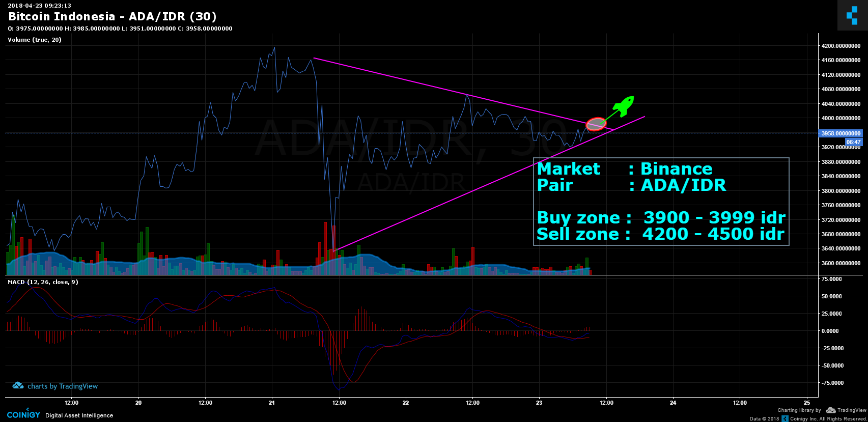Click the 4120.00000000 price axis label
The width and height of the screenshot is (868, 422).
coord(841,75)
